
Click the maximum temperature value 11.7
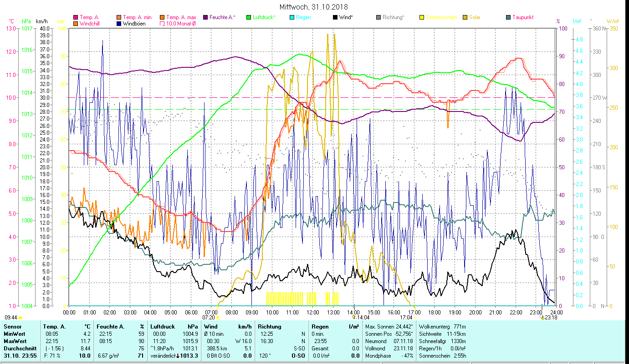pyautogui.click(x=85, y=341)
